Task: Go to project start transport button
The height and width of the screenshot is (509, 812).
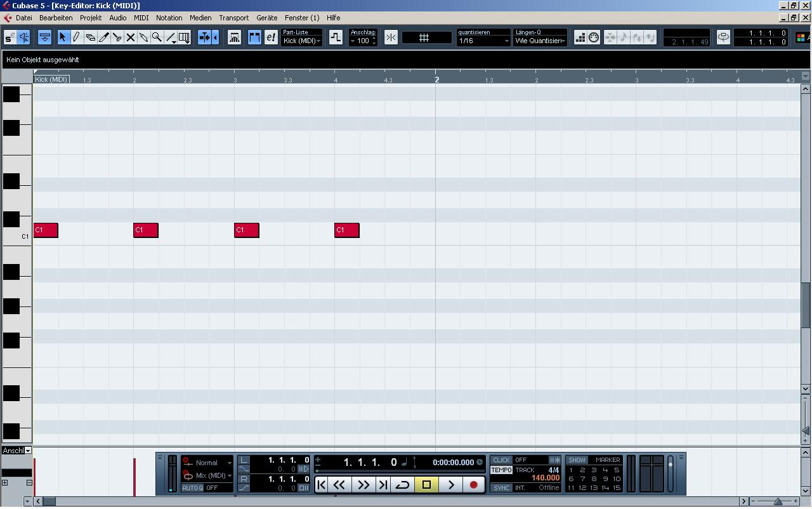Action: point(322,485)
